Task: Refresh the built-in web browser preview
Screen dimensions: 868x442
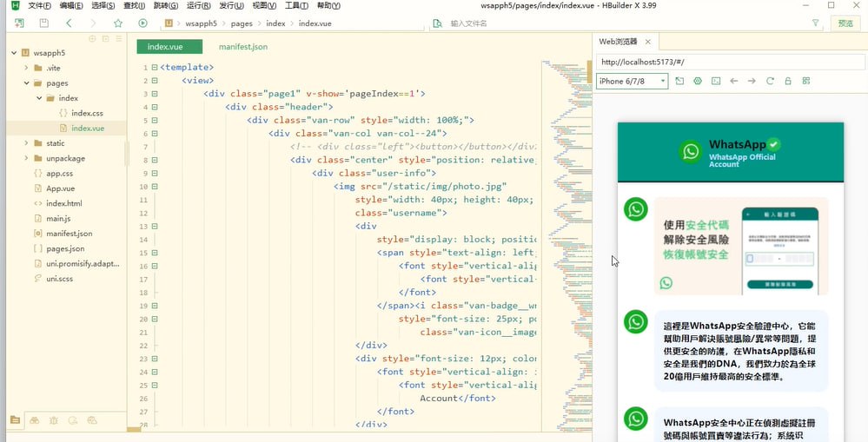Action: (770, 81)
